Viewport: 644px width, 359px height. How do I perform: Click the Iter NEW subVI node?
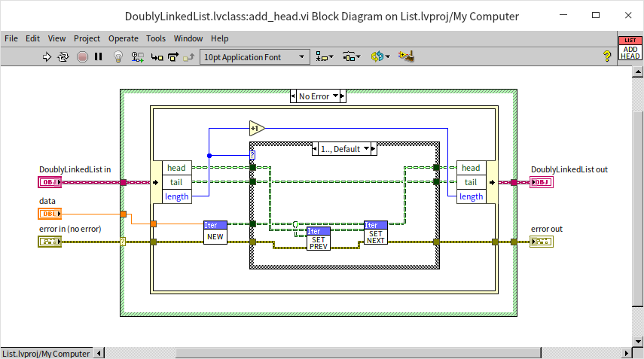pyautogui.click(x=215, y=232)
